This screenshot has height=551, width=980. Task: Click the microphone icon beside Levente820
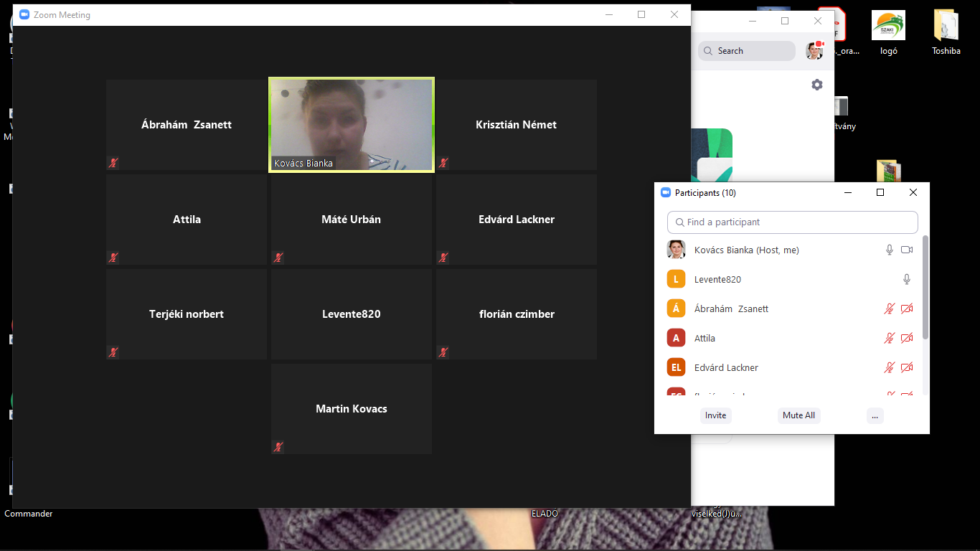tap(907, 279)
